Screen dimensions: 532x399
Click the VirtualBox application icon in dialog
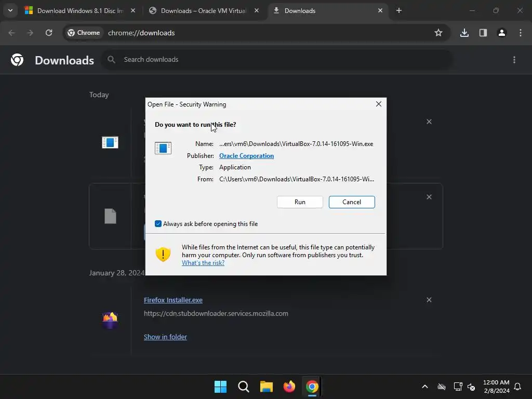(x=163, y=148)
